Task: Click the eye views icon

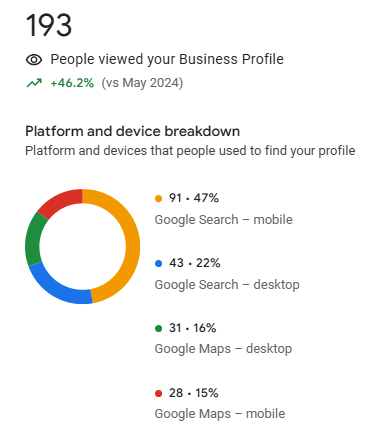Action: coord(34,60)
